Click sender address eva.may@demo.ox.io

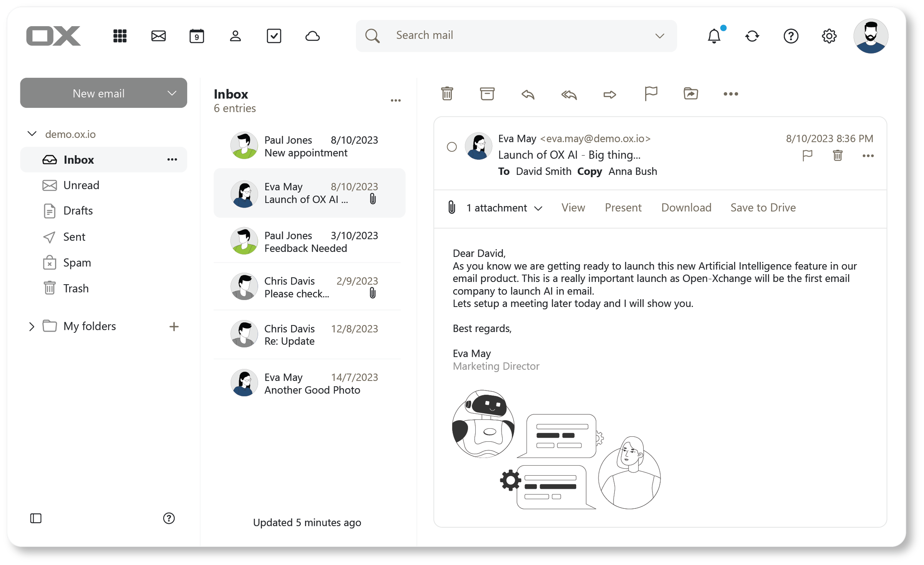tap(595, 139)
